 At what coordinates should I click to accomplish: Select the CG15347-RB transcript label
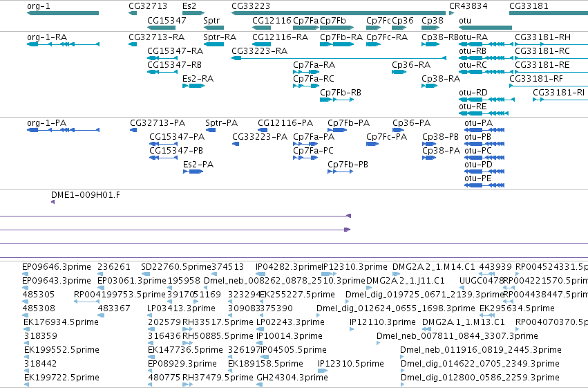[x=174, y=65]
